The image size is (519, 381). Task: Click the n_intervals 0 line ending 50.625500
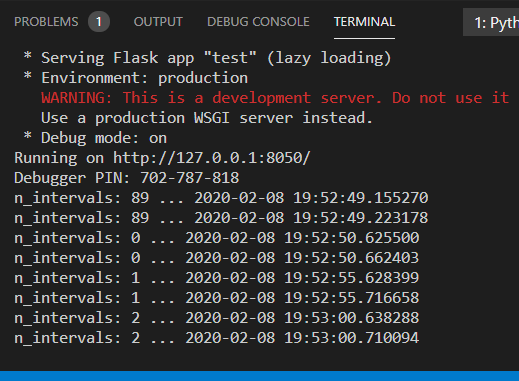pos(217,238)
